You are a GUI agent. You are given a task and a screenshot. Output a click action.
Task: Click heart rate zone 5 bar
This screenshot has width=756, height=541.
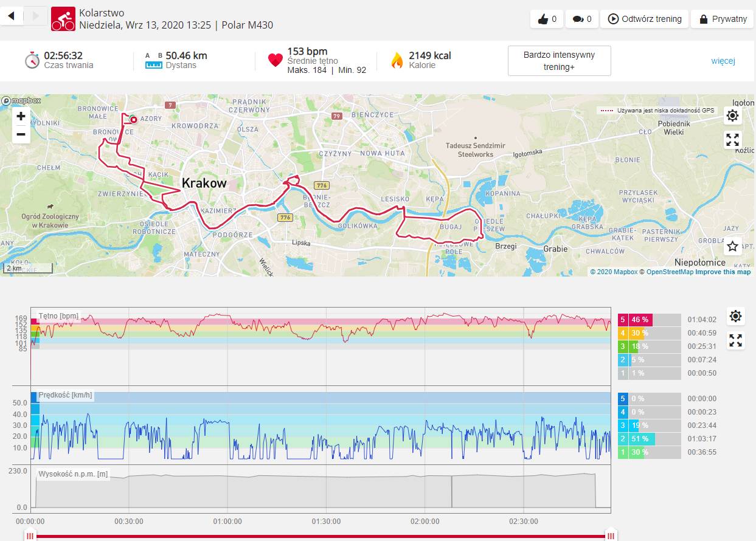(649, 320)
